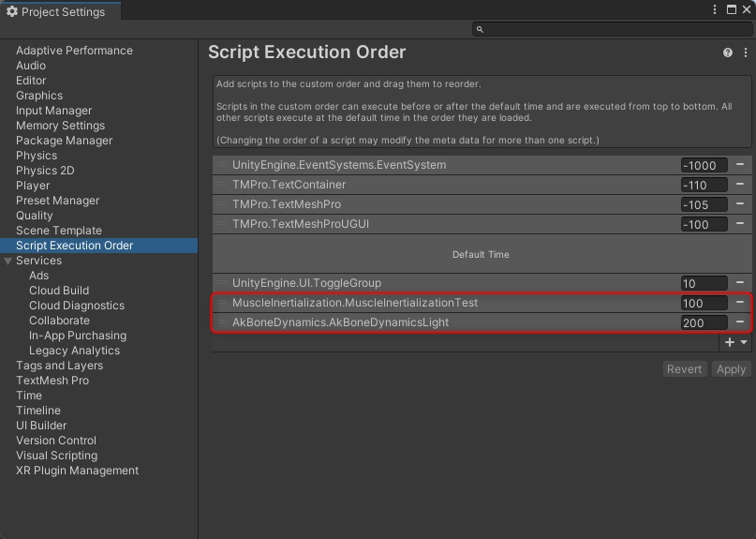
Task: Select Memory Settings category
Action: 60,126
